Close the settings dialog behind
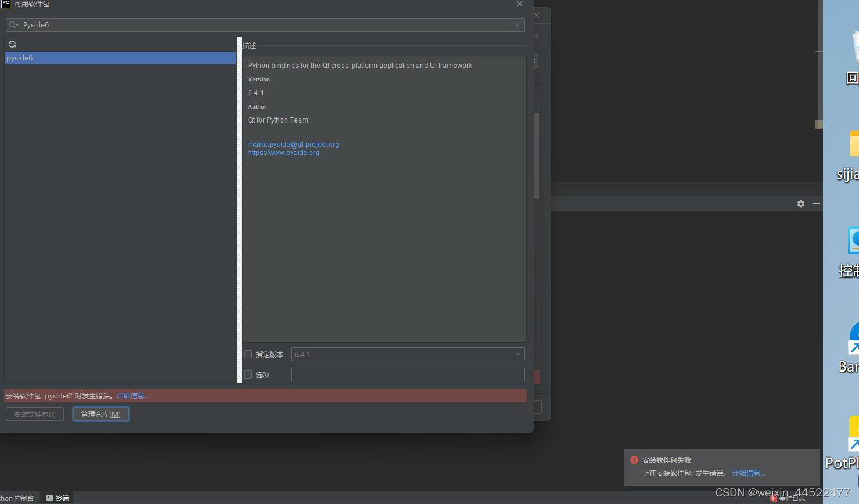859x504 pixels. [537, 16]
